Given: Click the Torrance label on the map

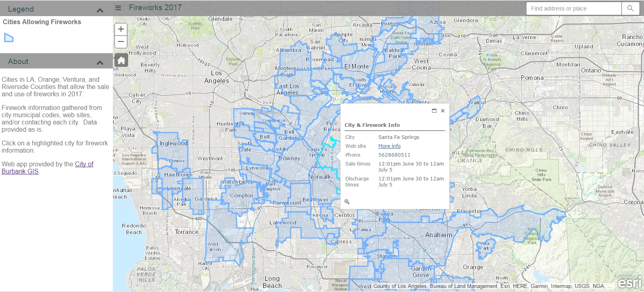Looking at the screenshot, I should [x=187, y=232].
